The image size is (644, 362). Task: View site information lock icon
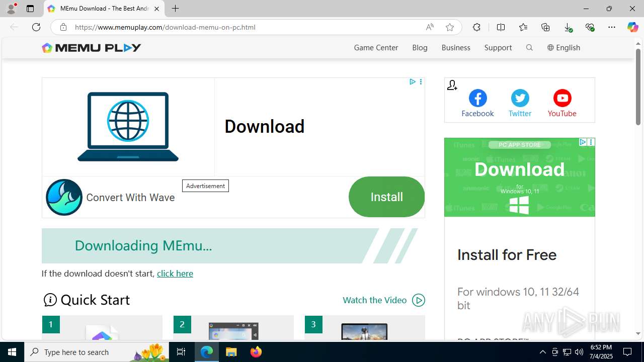[x=63, y=27]
